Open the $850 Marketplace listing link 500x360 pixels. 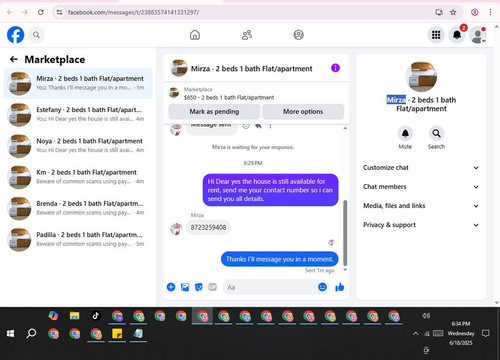pyautogui.click(x=229, y=97)
